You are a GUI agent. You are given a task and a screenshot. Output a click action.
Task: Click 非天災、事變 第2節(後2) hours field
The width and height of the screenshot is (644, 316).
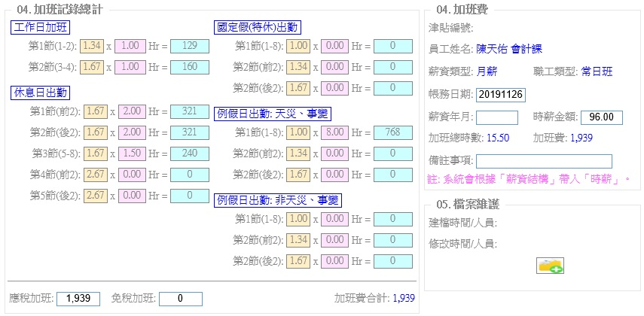click(334, 261)
